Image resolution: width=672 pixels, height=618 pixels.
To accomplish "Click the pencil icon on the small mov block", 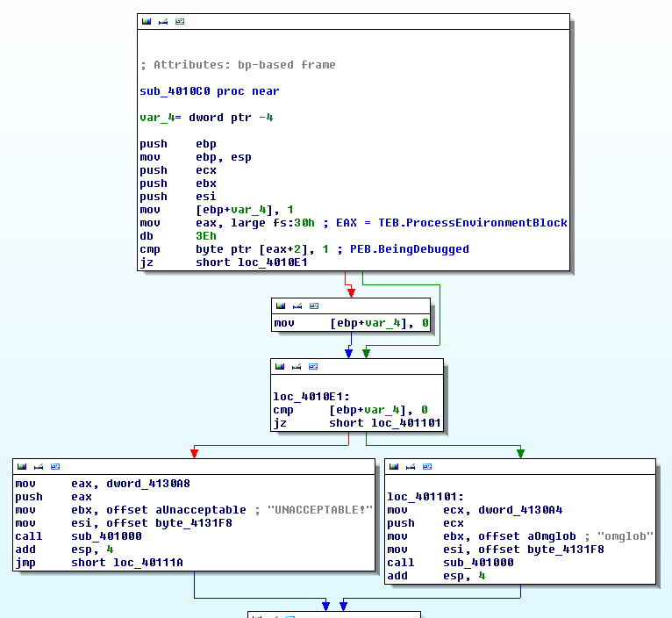I will pyautogui.click(x=297, y=305).
